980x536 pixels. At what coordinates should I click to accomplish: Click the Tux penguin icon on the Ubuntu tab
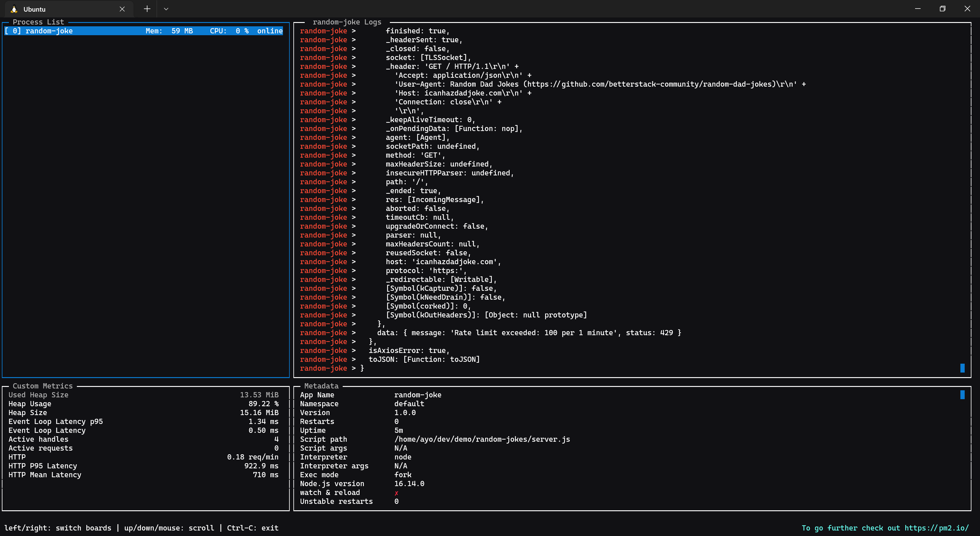[x=15, y=8]
